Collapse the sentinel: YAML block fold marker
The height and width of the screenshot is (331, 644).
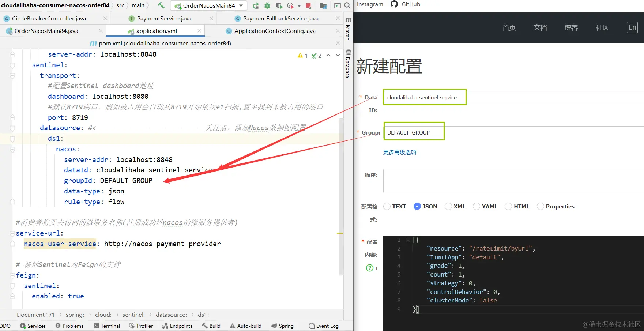12,65
